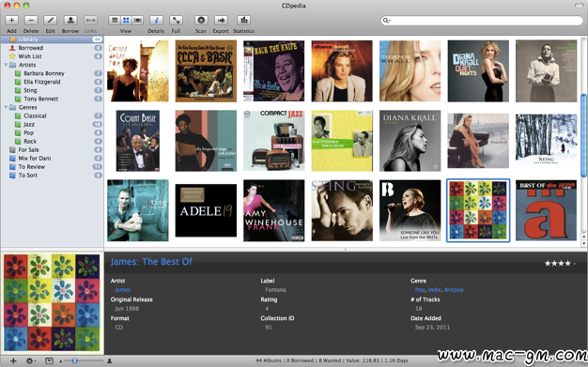
Task: Switch to grid view mode
Action: pyautogui.click(x=126, y=21)
